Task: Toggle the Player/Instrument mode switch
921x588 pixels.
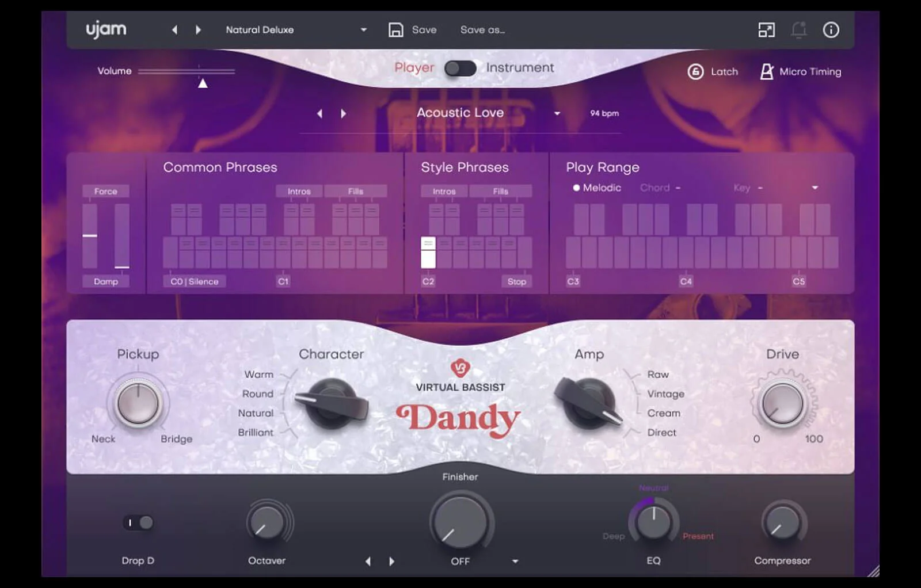Action: 461,68
